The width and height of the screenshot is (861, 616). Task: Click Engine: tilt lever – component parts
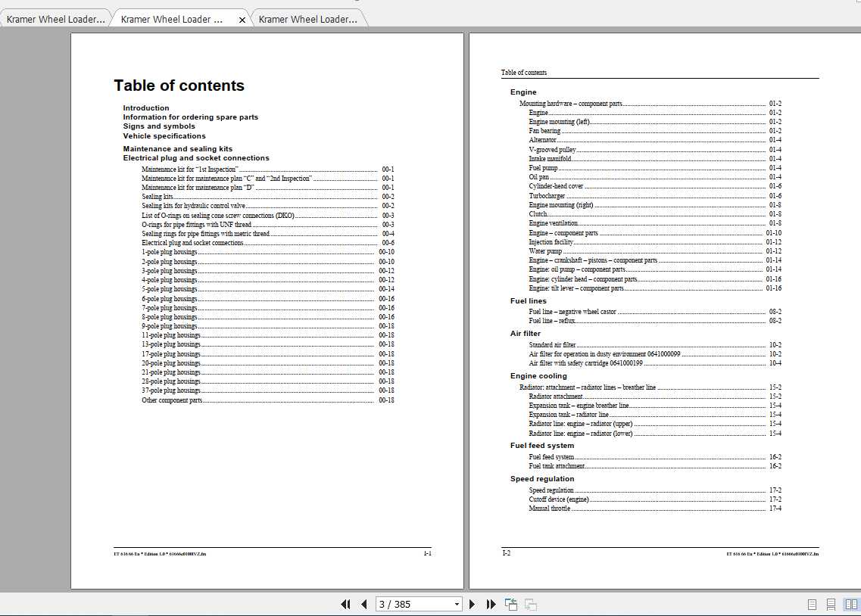655,288
